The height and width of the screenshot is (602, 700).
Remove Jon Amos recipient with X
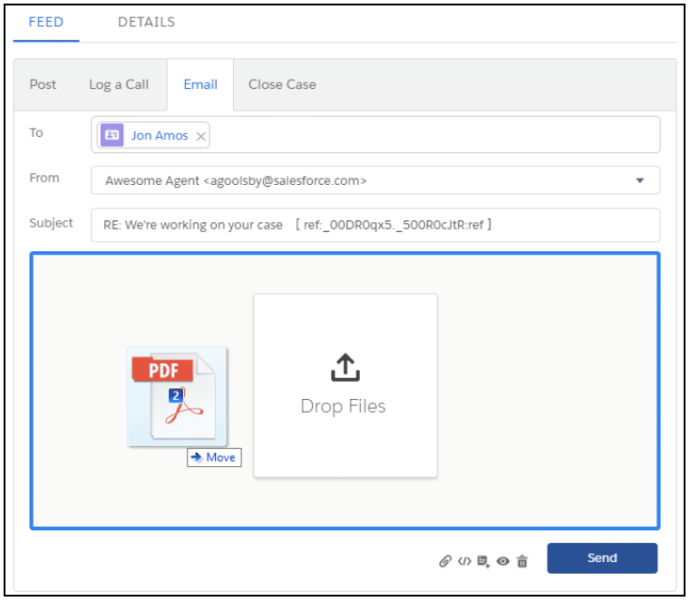click(x=201, y=137)
